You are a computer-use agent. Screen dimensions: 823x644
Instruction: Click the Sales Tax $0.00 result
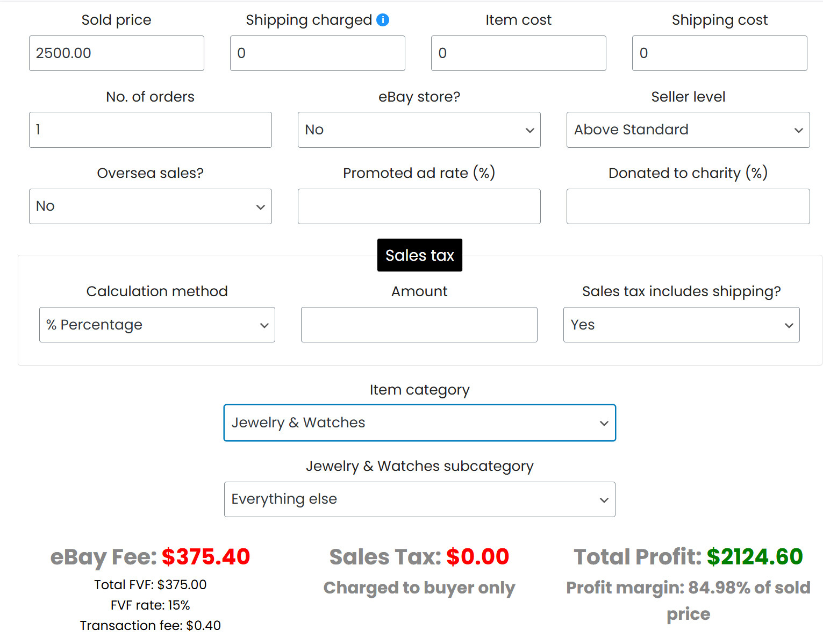coord(477,557)
